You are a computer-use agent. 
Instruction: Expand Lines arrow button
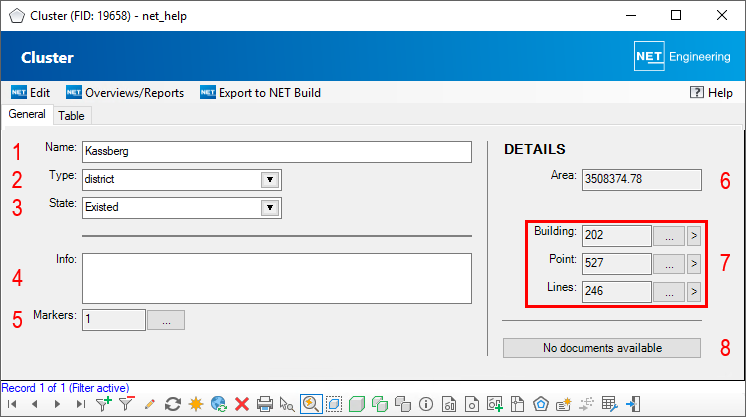click(x=694, y=291)
